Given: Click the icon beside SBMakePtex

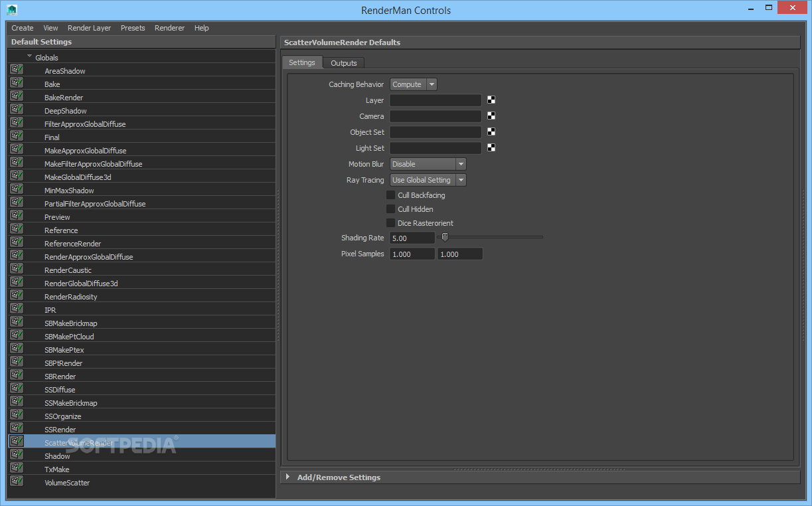Looking at the screenshot, I should coord(17,348).
